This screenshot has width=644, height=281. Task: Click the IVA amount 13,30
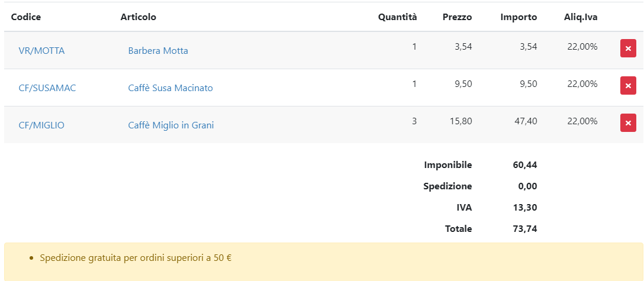(x=525, y=208)
